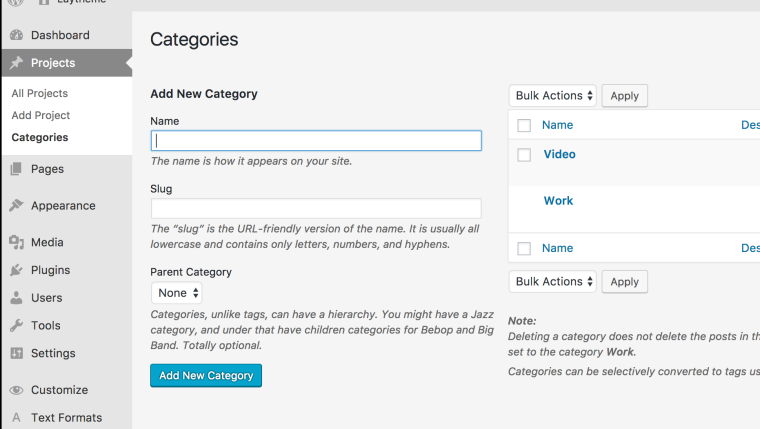The image size is (760, 429).
Task: Click the Users person icon
Action: [16, 298]
